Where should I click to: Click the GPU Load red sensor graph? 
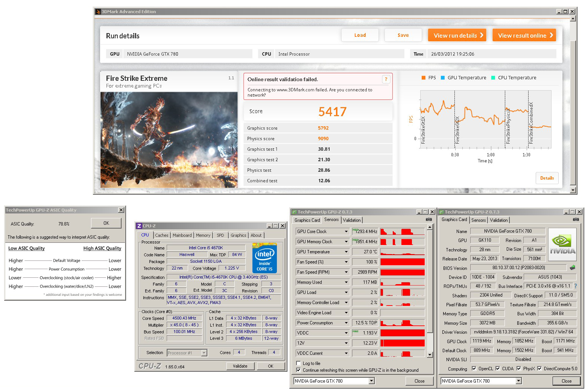(x=403, y=292)
